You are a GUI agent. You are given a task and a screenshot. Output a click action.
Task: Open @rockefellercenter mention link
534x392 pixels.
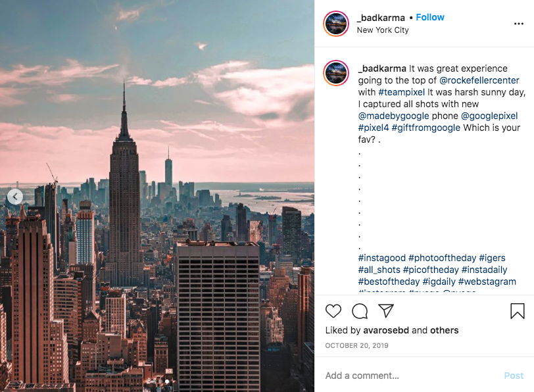click(x=479, y=80)
